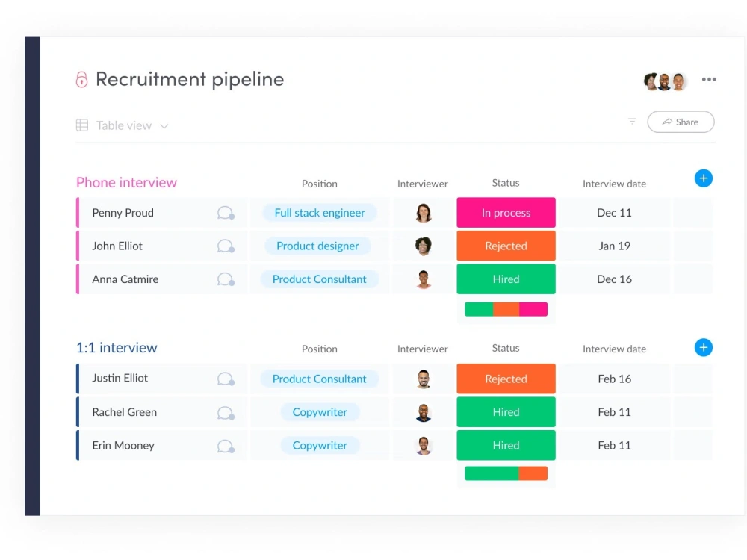Click Penny Proud's interviewer avatar
The height and width of the screenshot is (560, 747).
(x=423, y=213)
